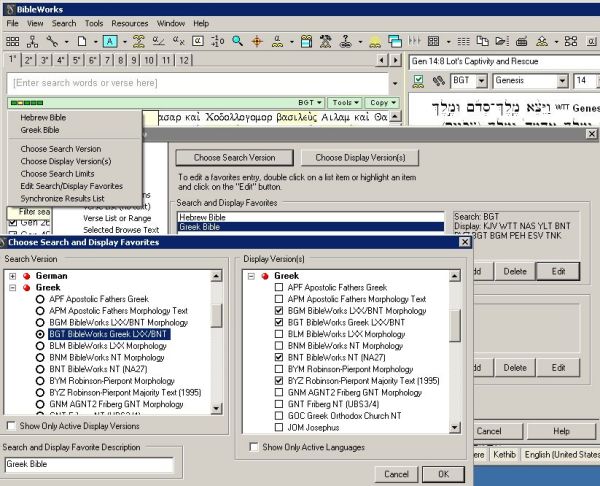The height and width of the screenshot is (486, 600).
Task: Uncheck BYZ Robinson-Pierpont Majority Text display checkbox
Action: (x=279, y=381)
